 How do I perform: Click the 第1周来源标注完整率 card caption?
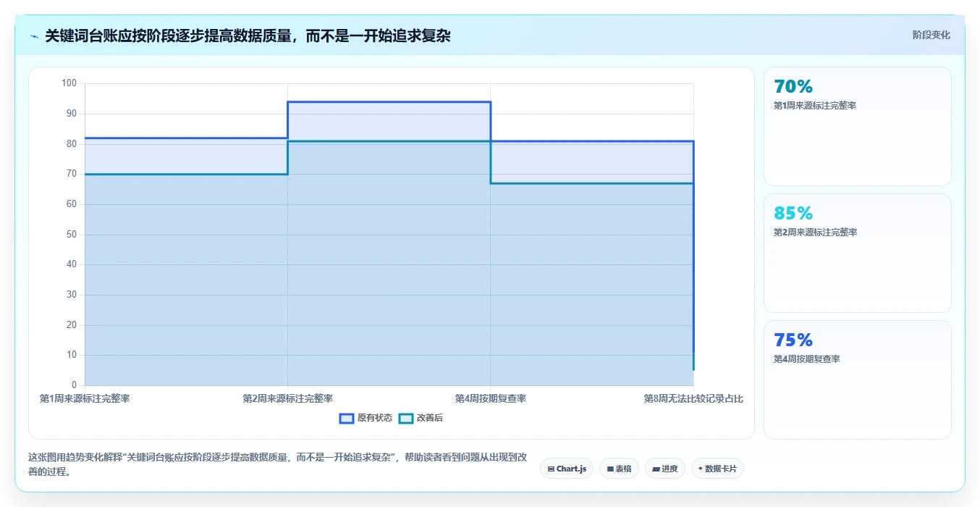pos(815,106)
